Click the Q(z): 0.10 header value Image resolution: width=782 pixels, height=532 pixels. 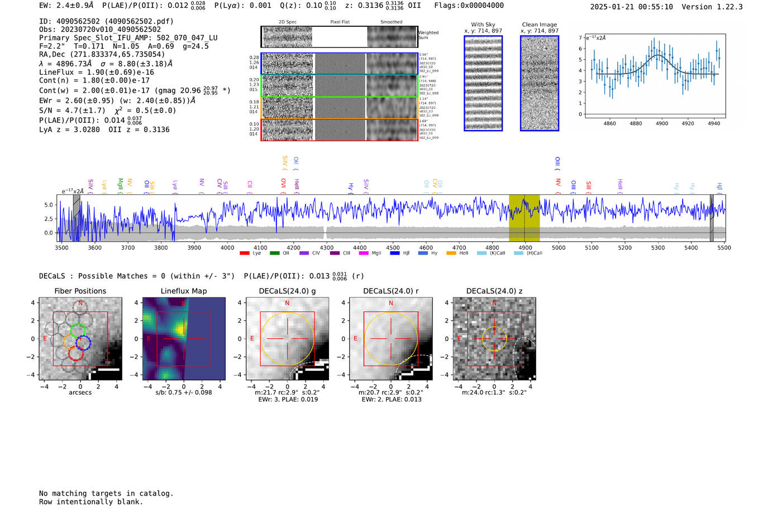[308, 6]
